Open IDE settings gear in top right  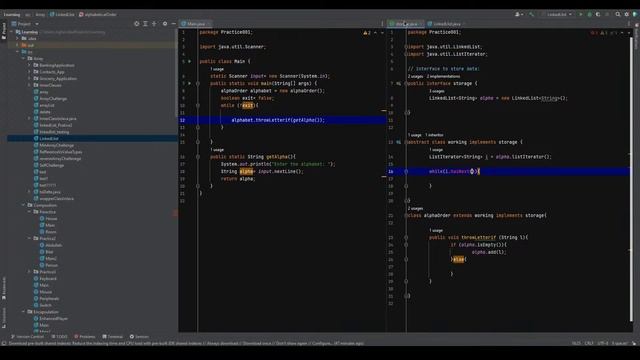click(x=627, y=14)
